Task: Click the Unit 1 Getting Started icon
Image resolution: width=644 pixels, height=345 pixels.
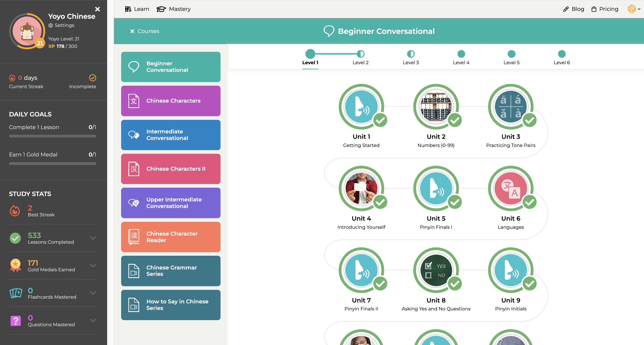Action: click(361, 106)
